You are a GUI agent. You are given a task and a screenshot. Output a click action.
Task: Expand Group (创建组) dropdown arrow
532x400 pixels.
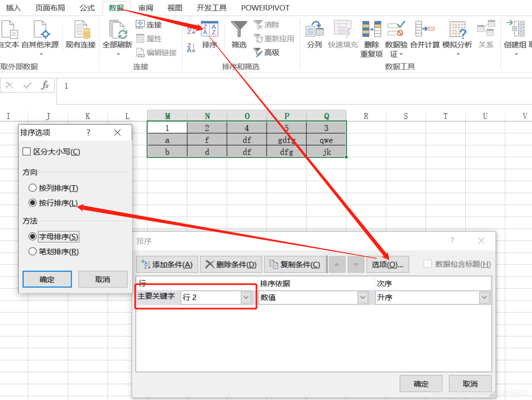516,54
